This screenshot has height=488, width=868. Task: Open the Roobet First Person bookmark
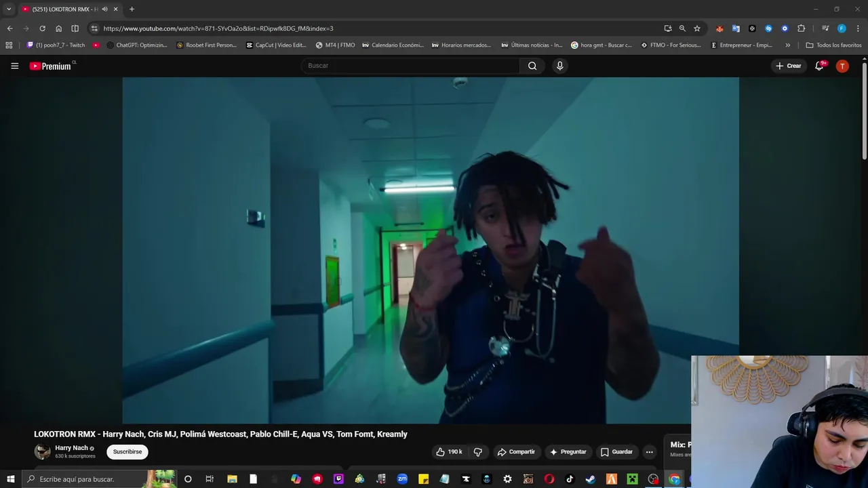tap(207, 45)
